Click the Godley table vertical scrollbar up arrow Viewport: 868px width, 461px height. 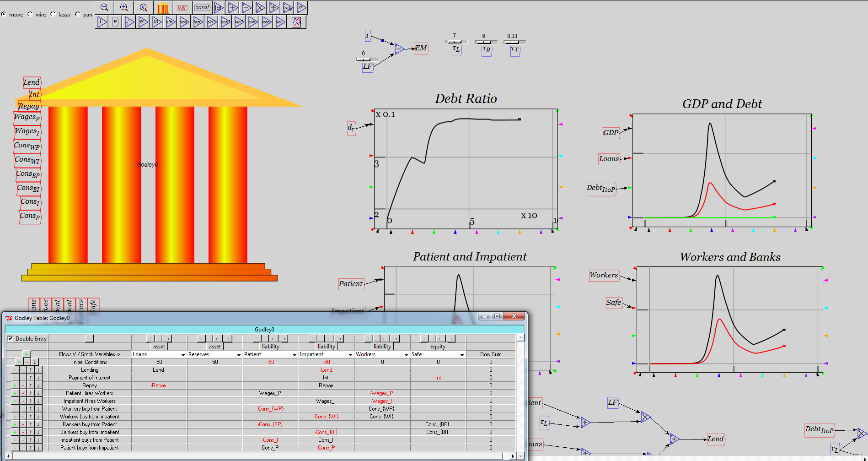[520, 338]
